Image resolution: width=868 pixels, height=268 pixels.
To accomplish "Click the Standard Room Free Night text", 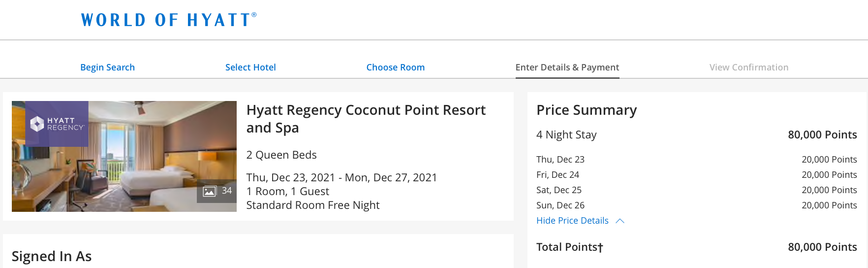I will (x=313, y=205).
